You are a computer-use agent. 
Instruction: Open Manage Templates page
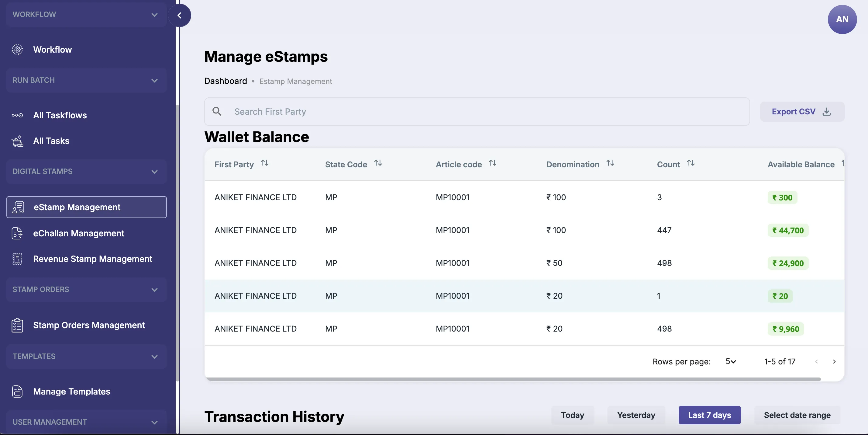click(x=71, y=392)
